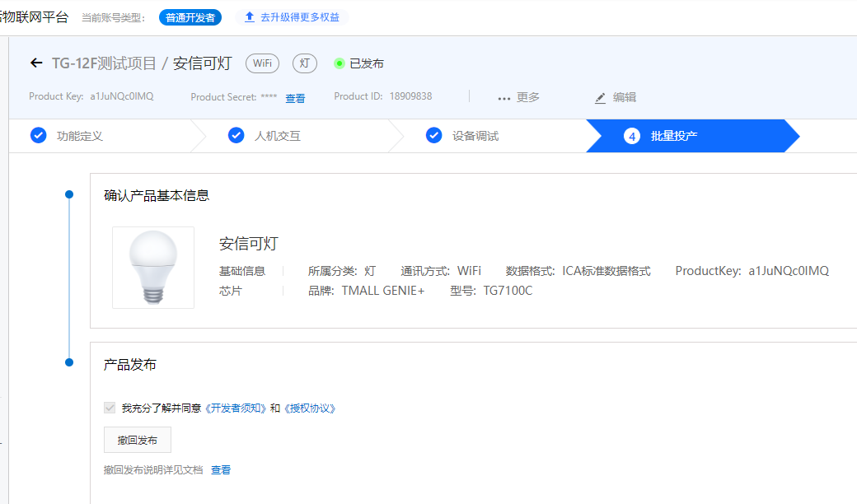Click the checkmark icon on 功能定义 step
The image size is (857, 504).
pos(38,135)
